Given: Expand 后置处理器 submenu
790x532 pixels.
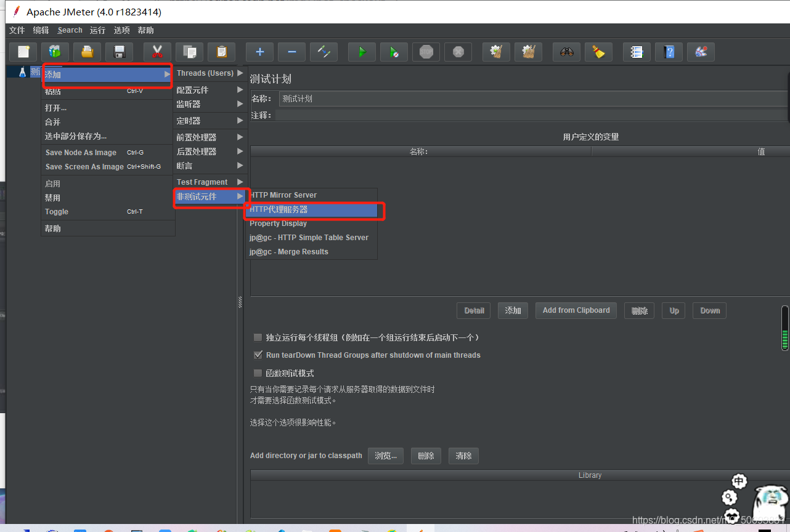Looking at the screenshot, I should click(210, 151).
